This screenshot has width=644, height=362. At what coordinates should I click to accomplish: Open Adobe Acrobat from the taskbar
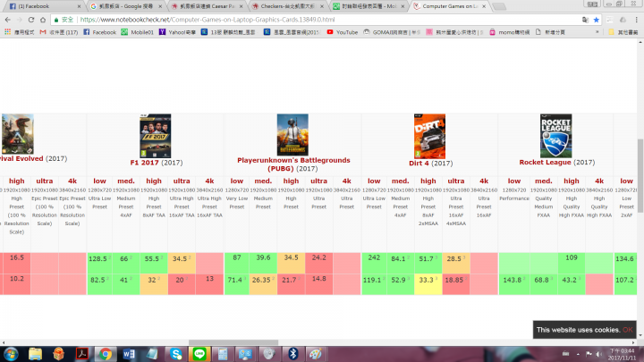[82, 354]
